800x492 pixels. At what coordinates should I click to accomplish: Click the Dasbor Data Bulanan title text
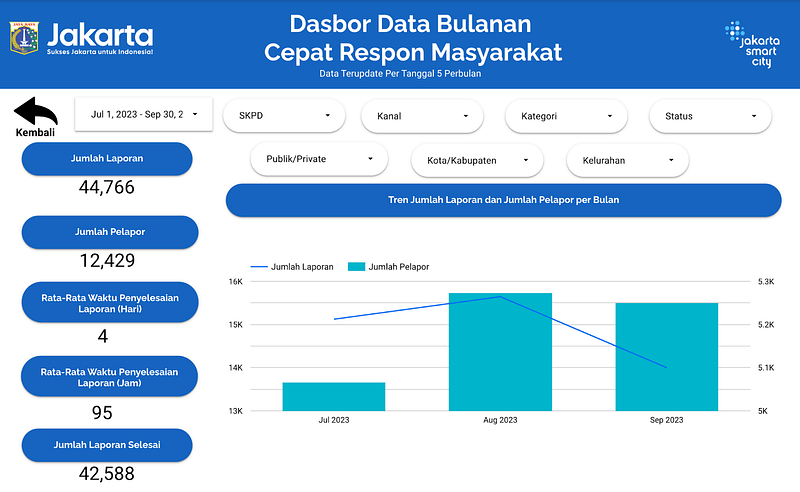point(411,24)
